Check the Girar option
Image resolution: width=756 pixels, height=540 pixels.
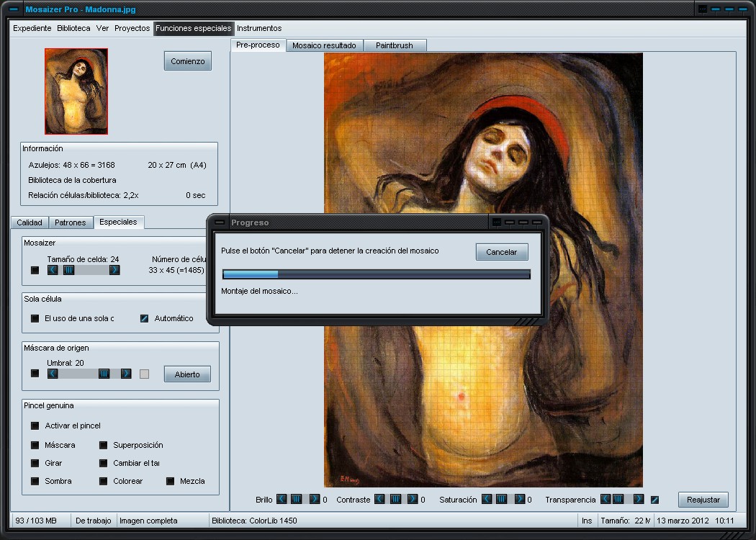tap(35, 464)
